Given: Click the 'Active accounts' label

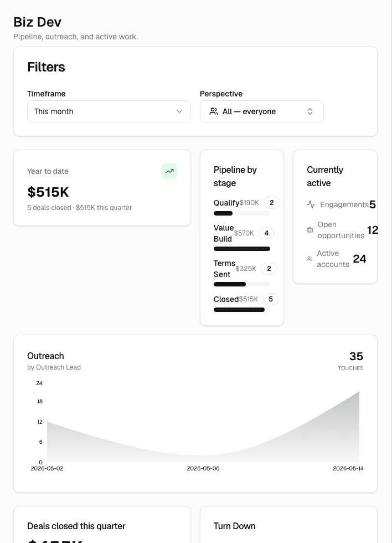Looking at the screenshot, I should pyautogui.click(x=333, y=259).
